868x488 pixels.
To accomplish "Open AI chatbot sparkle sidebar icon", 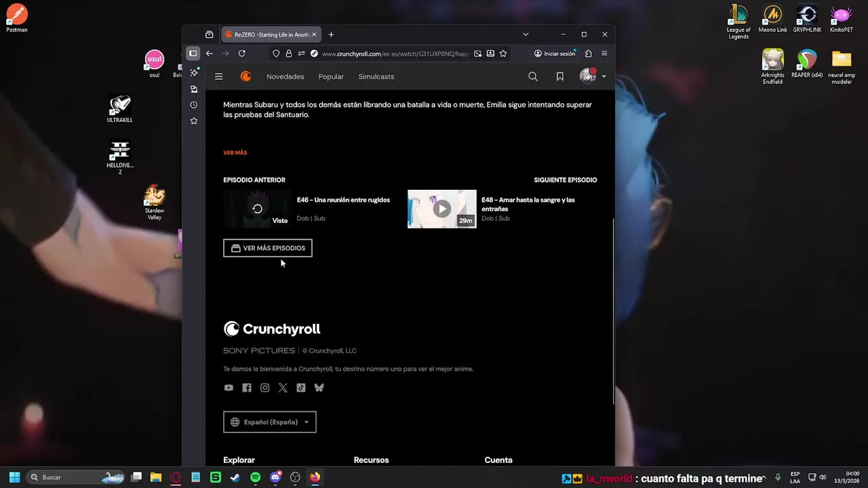I will (194, 73).
